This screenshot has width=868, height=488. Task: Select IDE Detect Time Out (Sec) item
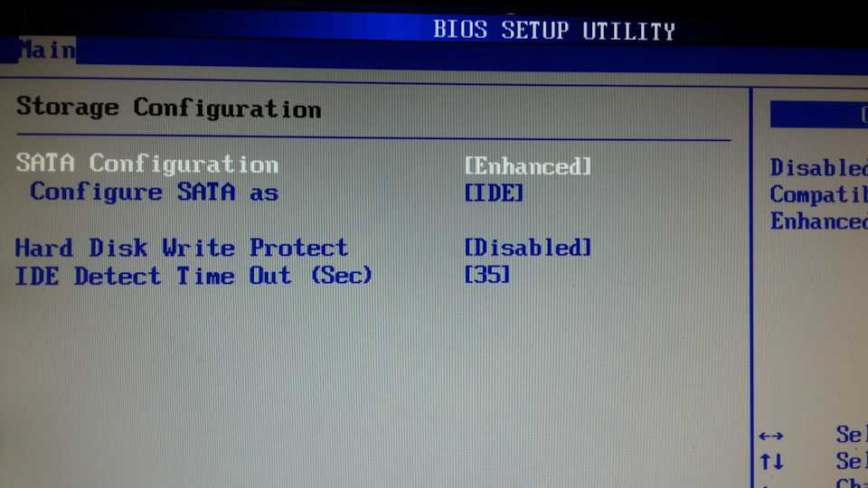[x=193, y=275]
